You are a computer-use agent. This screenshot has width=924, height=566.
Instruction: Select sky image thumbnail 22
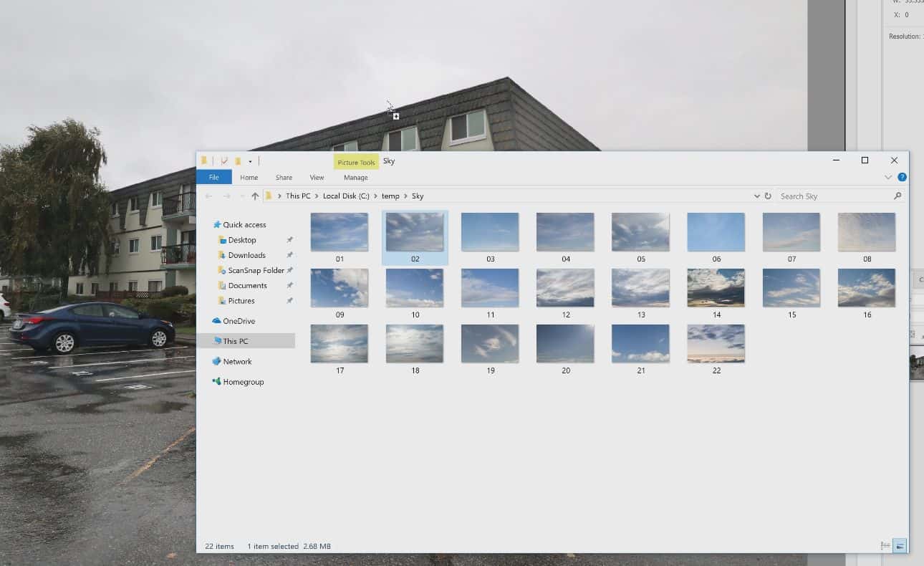tap(716, 344)
